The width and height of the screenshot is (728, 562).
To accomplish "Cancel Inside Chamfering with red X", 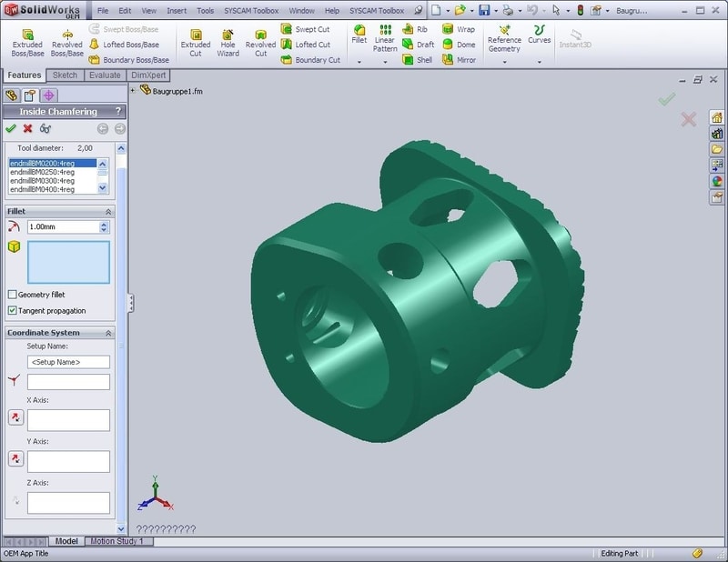I will tap(28, 128).
